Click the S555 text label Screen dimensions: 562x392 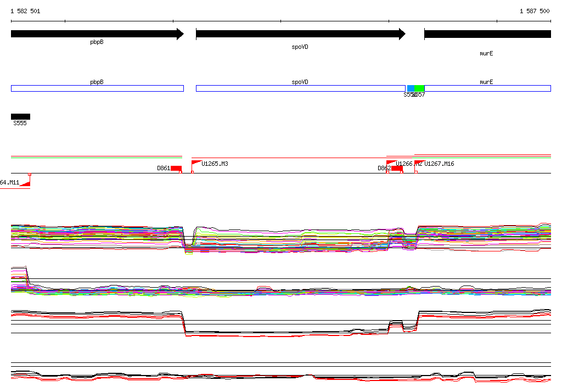20,123
